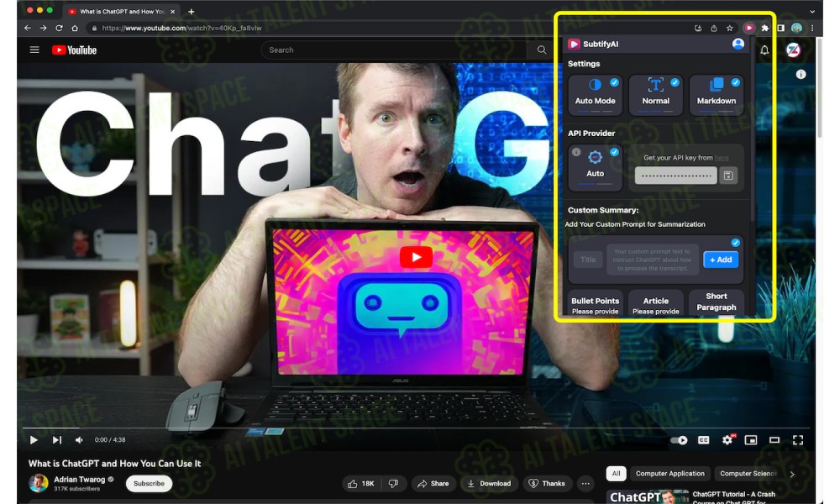Click the 'here' API key link
Viewport: 840px width, 504px height.
(722, 158)
